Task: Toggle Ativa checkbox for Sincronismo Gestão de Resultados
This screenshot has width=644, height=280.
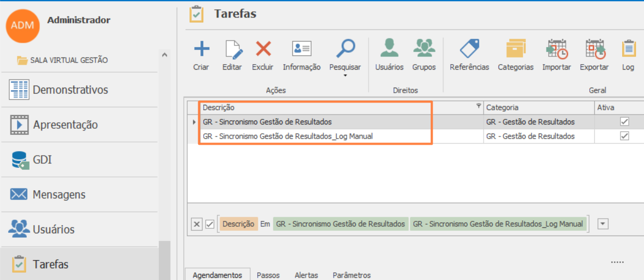Action: point(624,122)
